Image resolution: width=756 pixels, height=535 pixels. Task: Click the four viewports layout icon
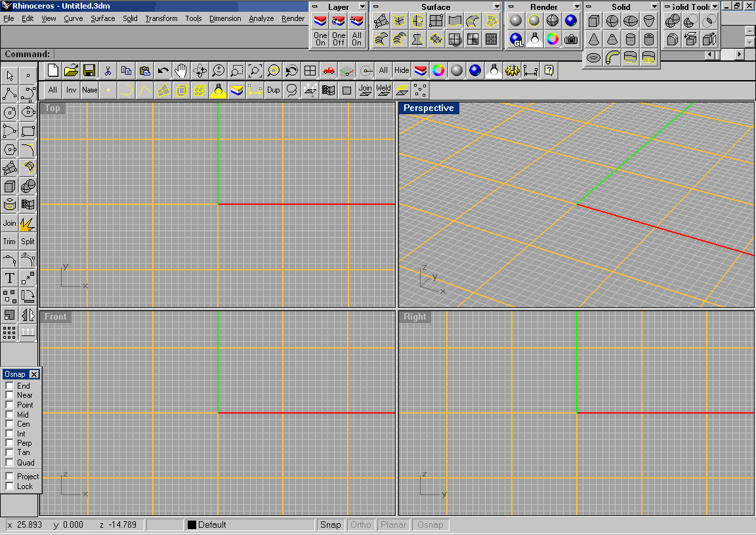[x=310, y=71]
